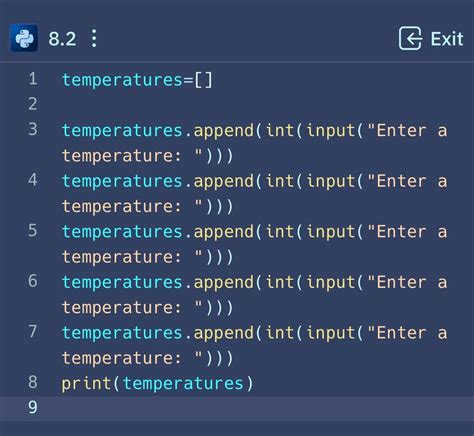This screenshot has width=474, height=436.
Task: Click the int keyword on line 5
Action: click(280, 232)
